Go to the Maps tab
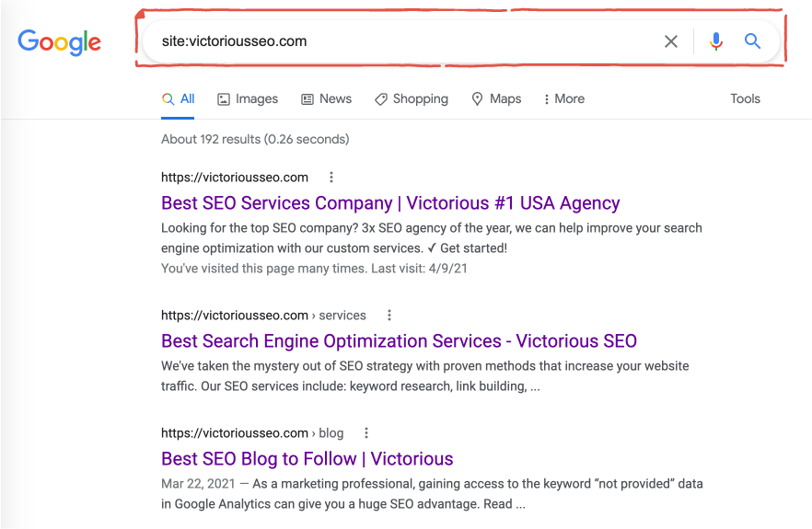The height and width of the screenshot is (529, 812). tap(496, 99)
